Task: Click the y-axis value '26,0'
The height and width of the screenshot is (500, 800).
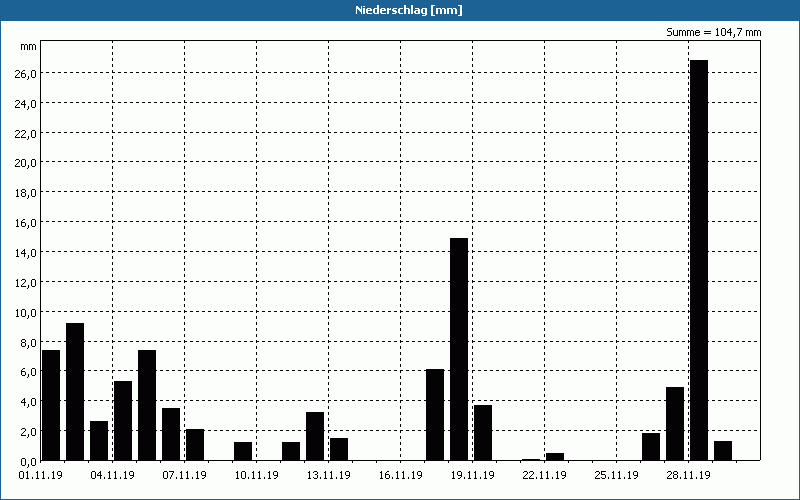Action: [x=26, y=73]
